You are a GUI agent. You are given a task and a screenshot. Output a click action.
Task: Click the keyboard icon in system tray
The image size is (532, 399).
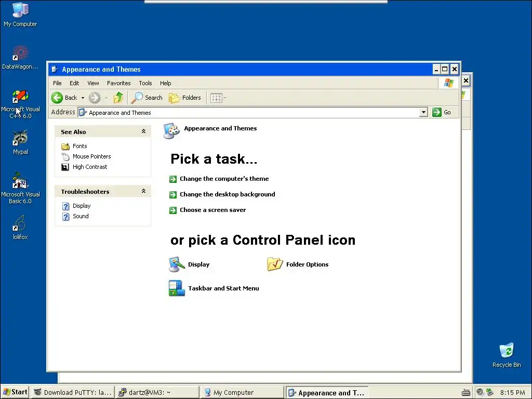[466, 393]
